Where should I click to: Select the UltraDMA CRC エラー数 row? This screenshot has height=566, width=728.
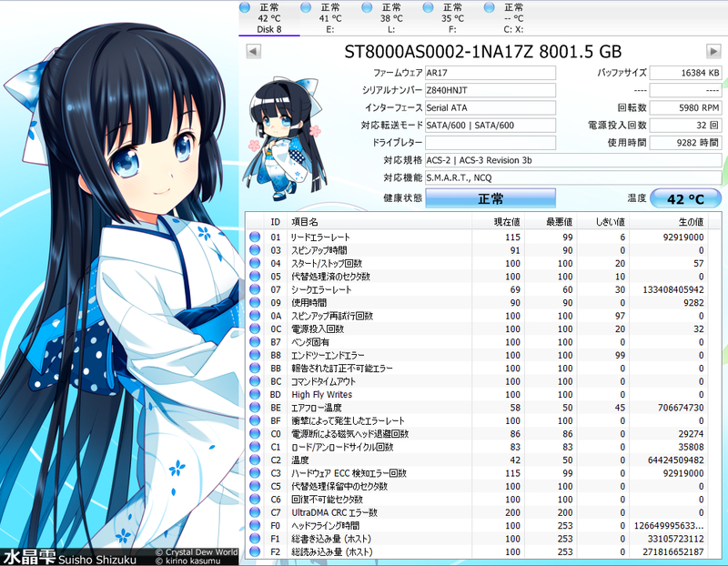coord(477,512)
